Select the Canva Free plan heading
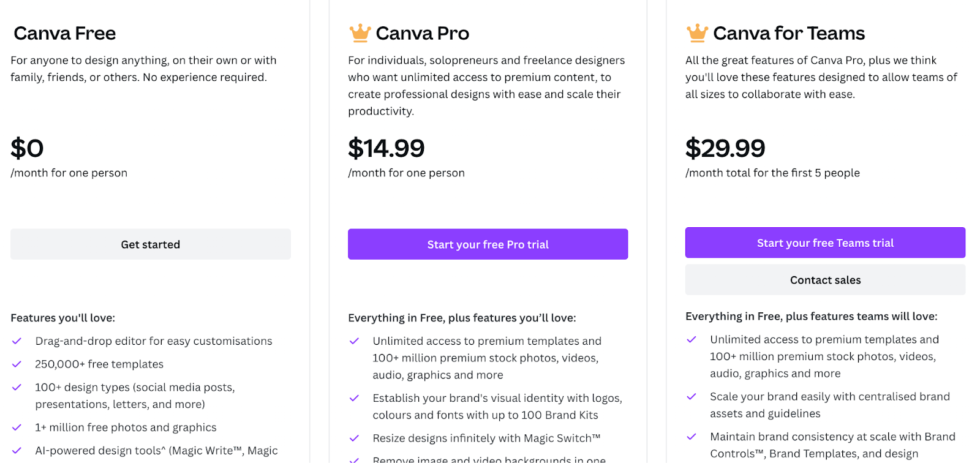 pos(65,33)
